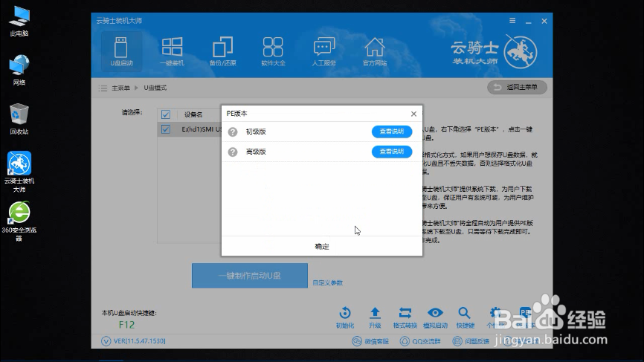Select 回收站 desktop icon
Viewport: 644px width, 362px height.
tap(19, 119)
